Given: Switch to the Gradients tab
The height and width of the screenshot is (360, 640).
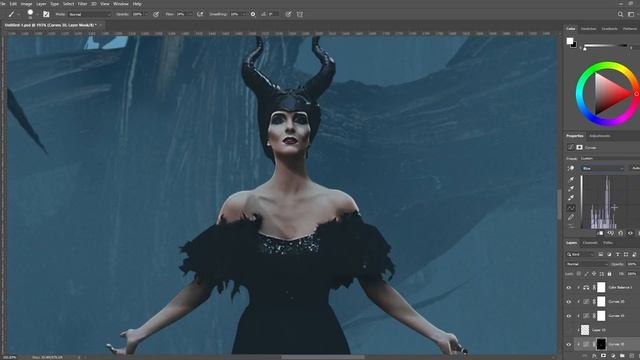Looking at the screenshot, I should 609,29.
